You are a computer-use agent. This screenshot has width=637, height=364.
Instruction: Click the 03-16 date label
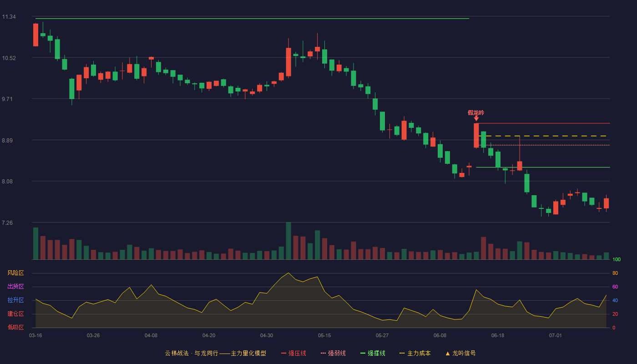pos(35,335)
